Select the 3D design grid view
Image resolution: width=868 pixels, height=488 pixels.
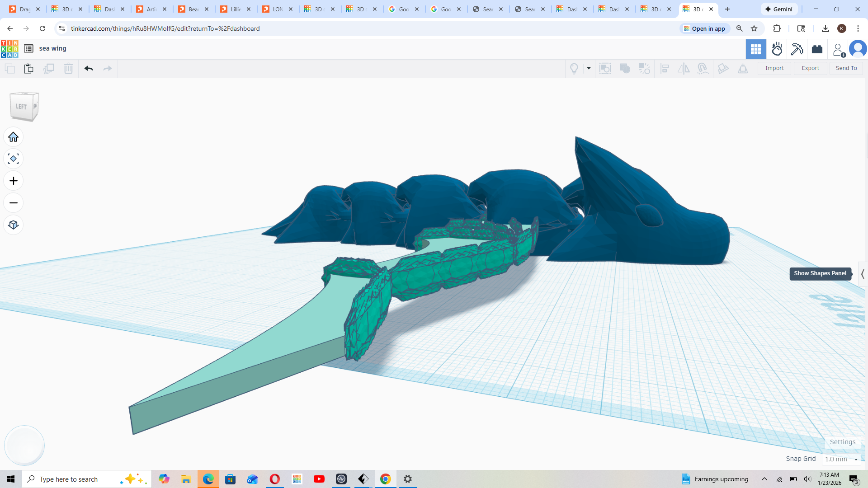click(x=756, y=49)
